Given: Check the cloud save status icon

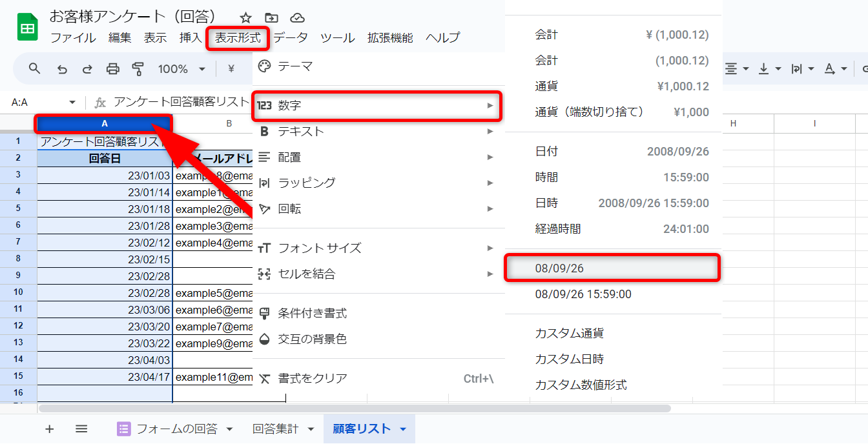Looking at the screenshot, I should pos(297,17).
